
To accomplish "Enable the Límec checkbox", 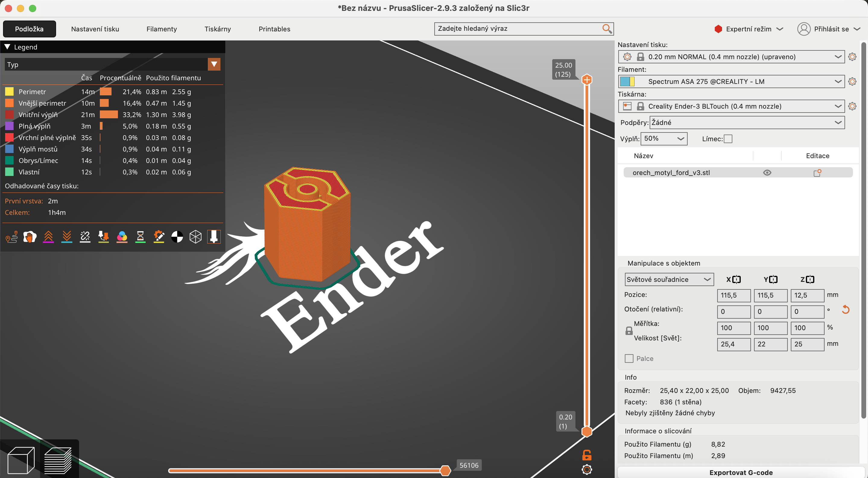I will pos(728,139).
